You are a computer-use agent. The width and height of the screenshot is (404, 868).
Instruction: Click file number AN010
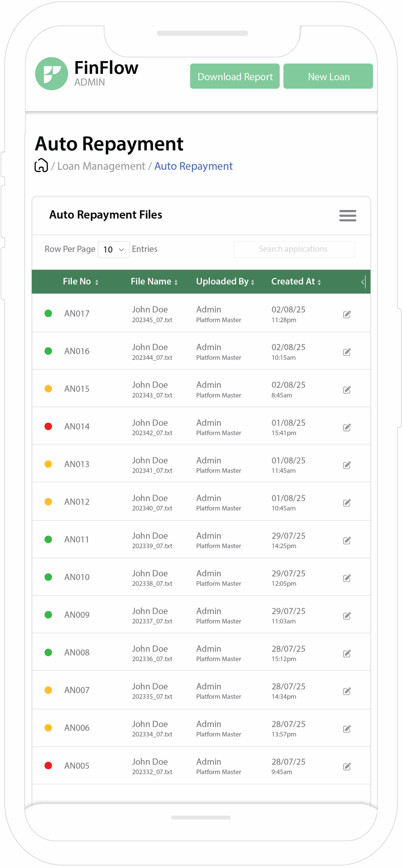(77, 577)
